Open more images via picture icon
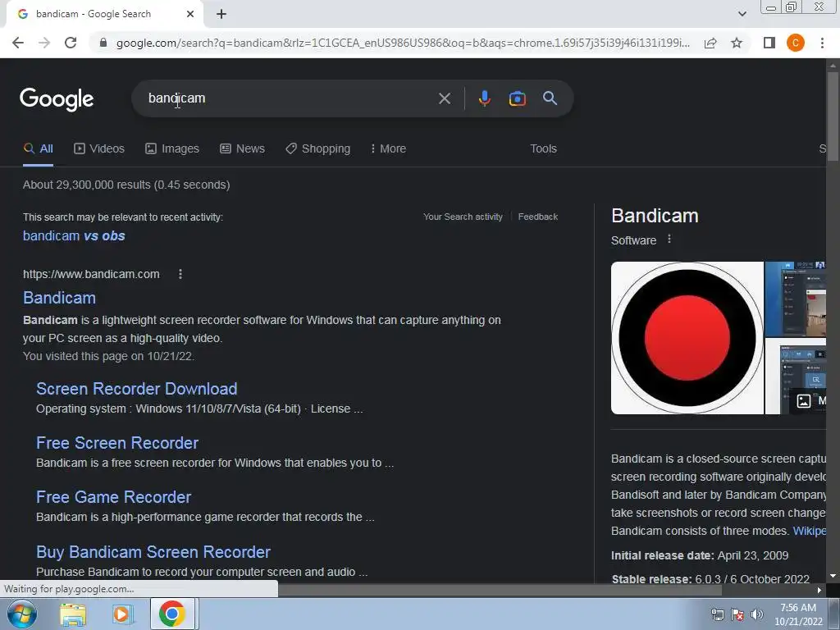The width and height of the screenshot is (840, 630). point(804,400)
